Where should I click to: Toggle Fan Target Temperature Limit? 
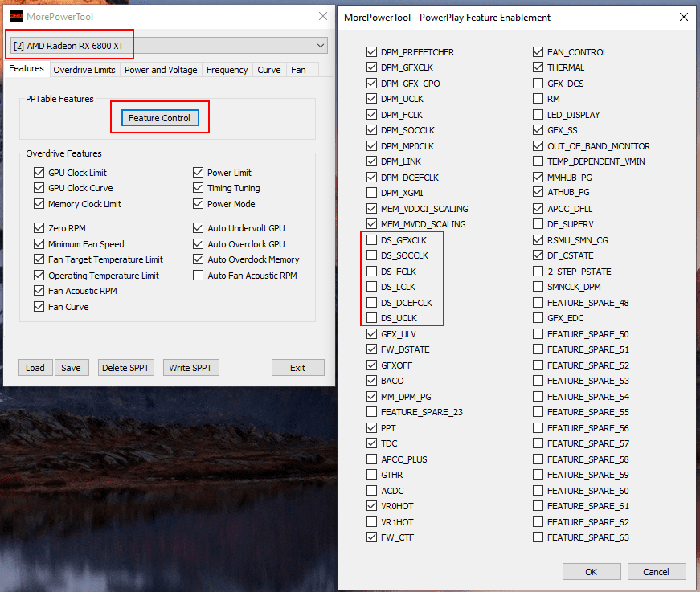39,259
